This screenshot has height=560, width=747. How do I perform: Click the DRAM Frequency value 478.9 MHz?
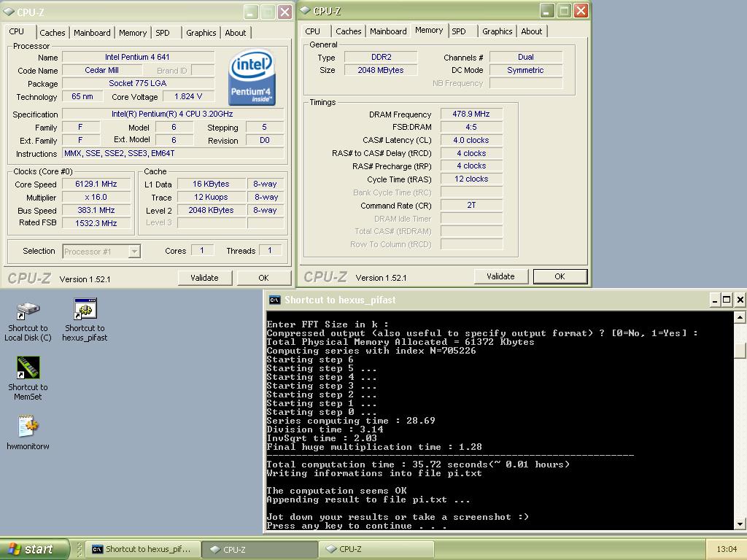tap(471, 114)
